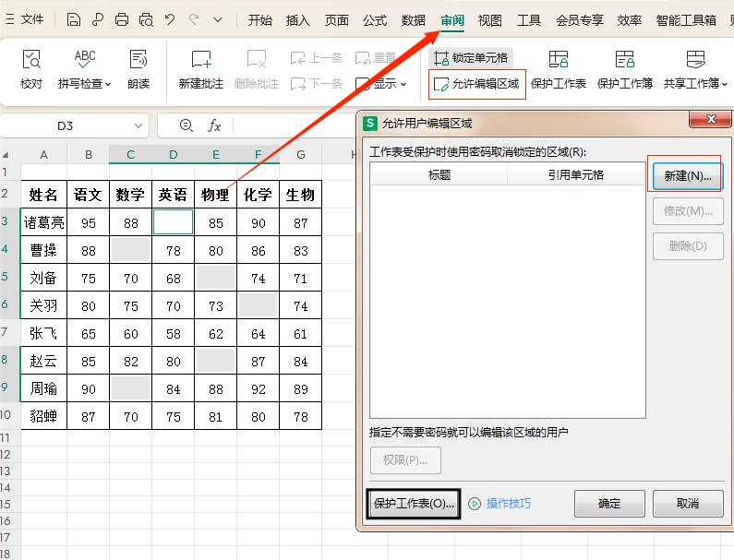Click 确定 to confirm the dialog
The width and height of the screenshot is (734, 560).
coord(609,504)
